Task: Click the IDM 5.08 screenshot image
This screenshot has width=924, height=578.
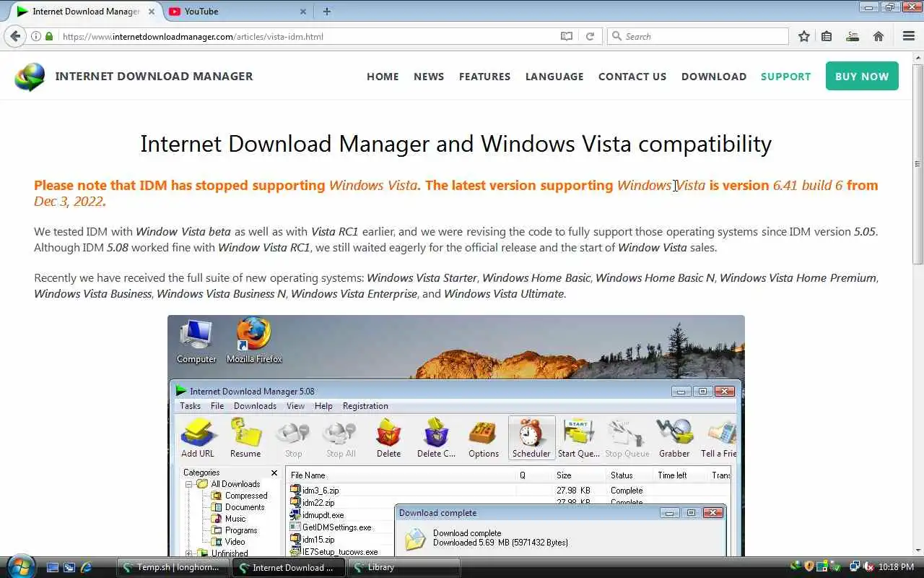Action: [x=456, y=436]
